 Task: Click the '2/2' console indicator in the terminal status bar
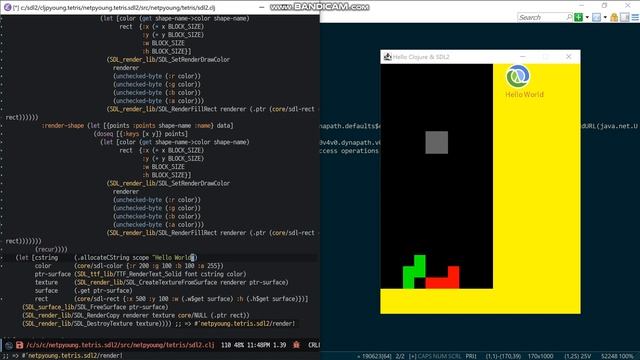coord(400,356)
